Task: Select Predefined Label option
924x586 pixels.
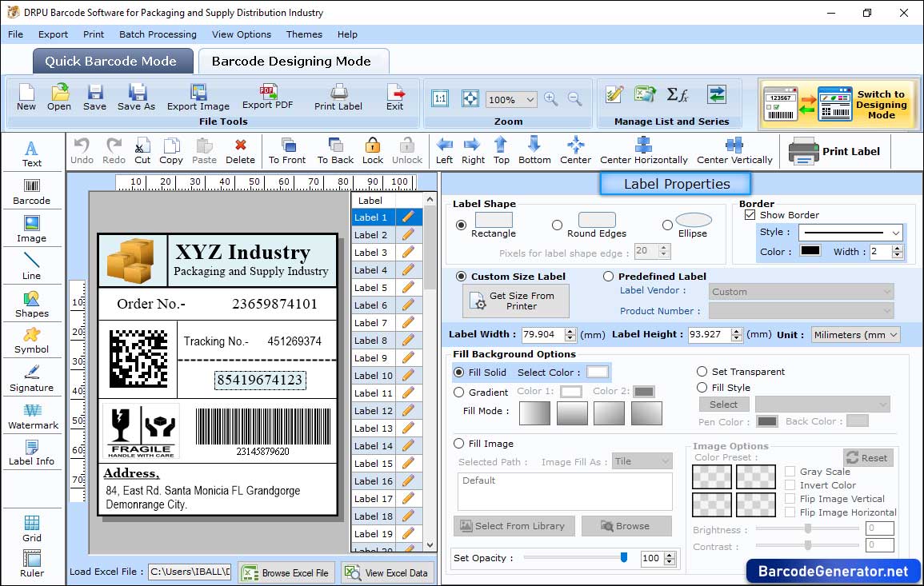Action: point(608,277)
